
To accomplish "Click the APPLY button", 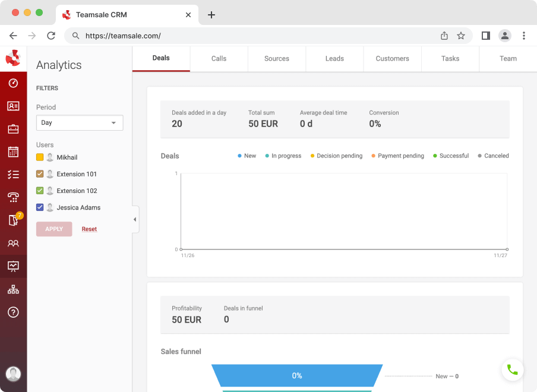I will tap(54, 229).
